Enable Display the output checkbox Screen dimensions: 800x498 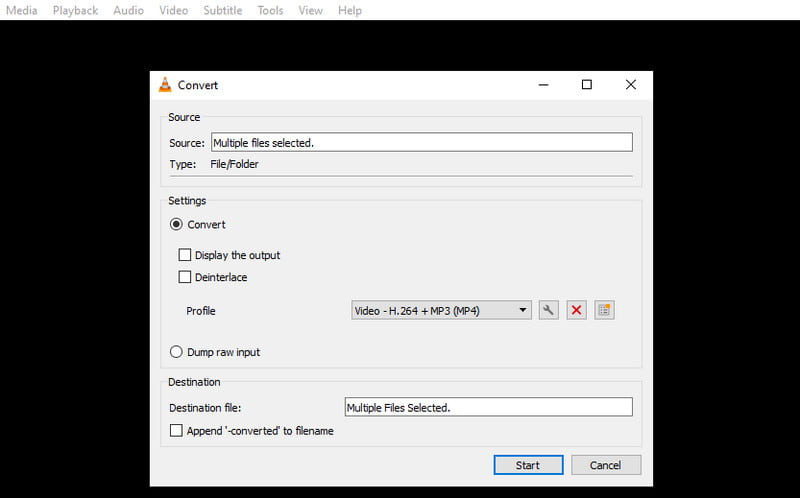click(x=185, y=255)
